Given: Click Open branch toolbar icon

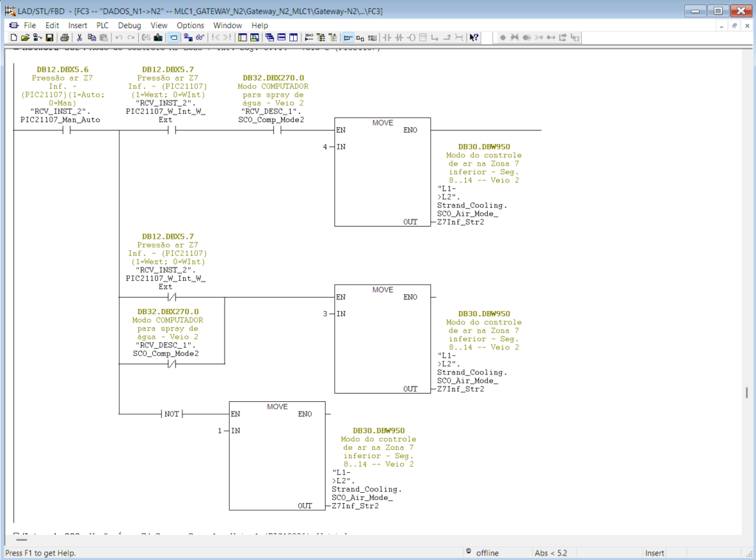Looking at the screenshot, I should coord(435,38).
